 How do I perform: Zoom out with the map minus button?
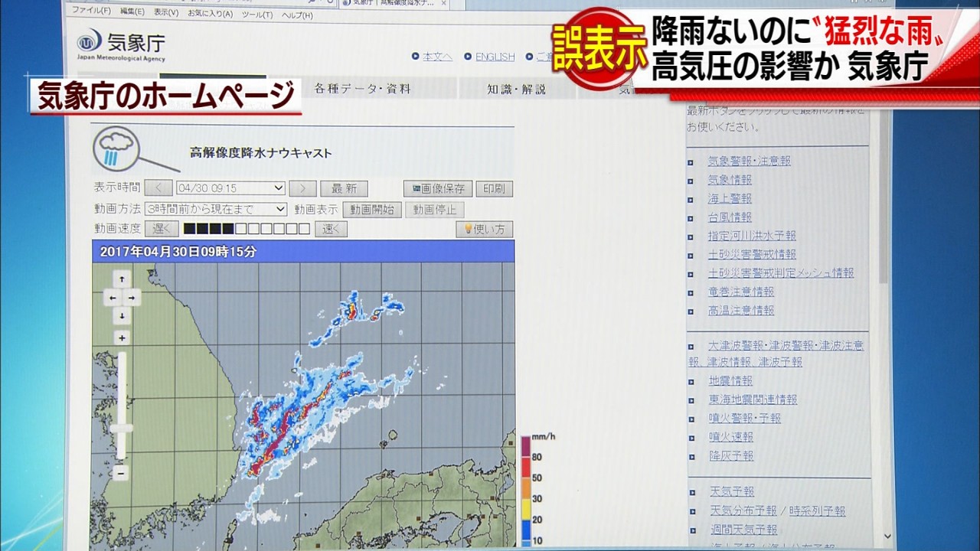[120, 474]
